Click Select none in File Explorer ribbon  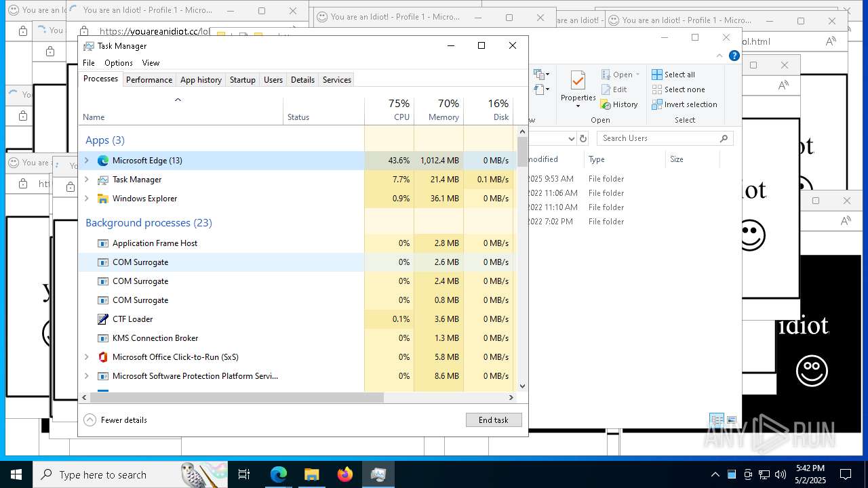[x=678, y=89]
